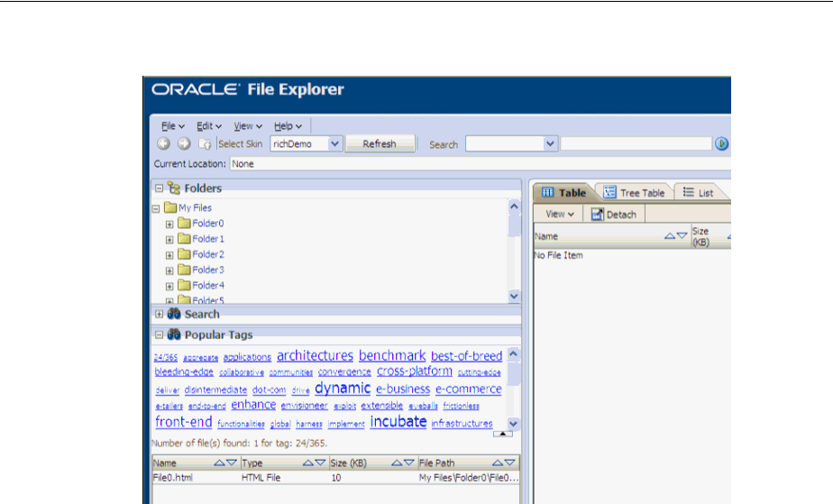The height and width of the screenshot is (504, 833).
Task: Click the splitter collapse arrow below tags
Action: pyautogui.click(x=502, y=434)
